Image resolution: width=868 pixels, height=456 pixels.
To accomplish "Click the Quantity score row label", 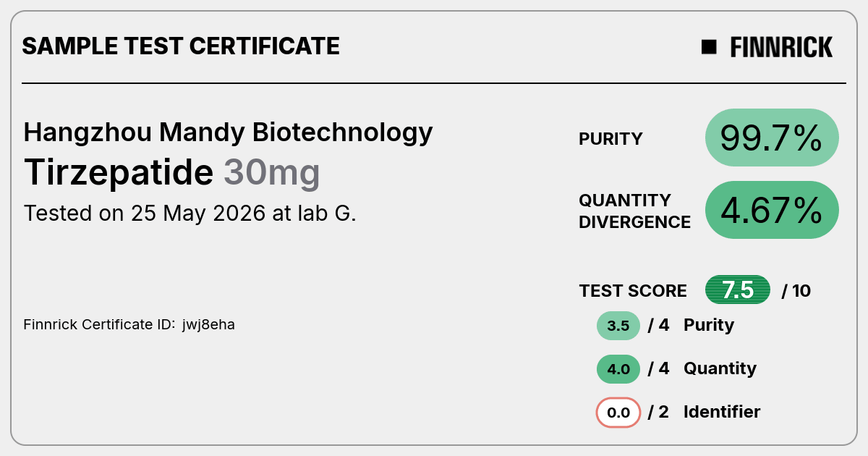I will click(x=720, y=368).
